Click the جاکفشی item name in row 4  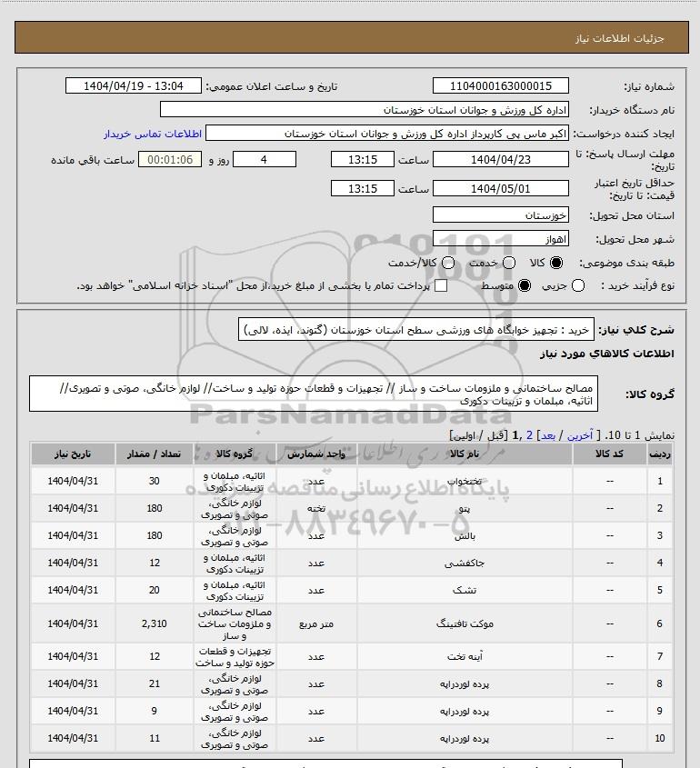(x=465, y=564)
